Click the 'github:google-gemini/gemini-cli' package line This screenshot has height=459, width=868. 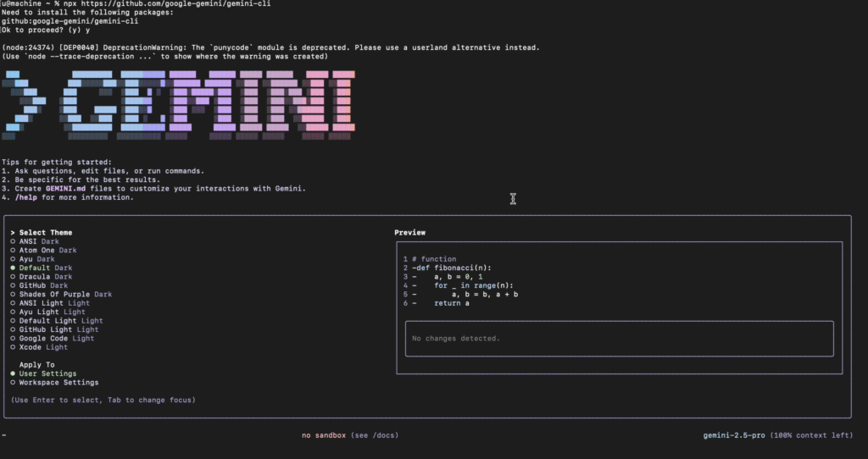[x=70, y=21]
